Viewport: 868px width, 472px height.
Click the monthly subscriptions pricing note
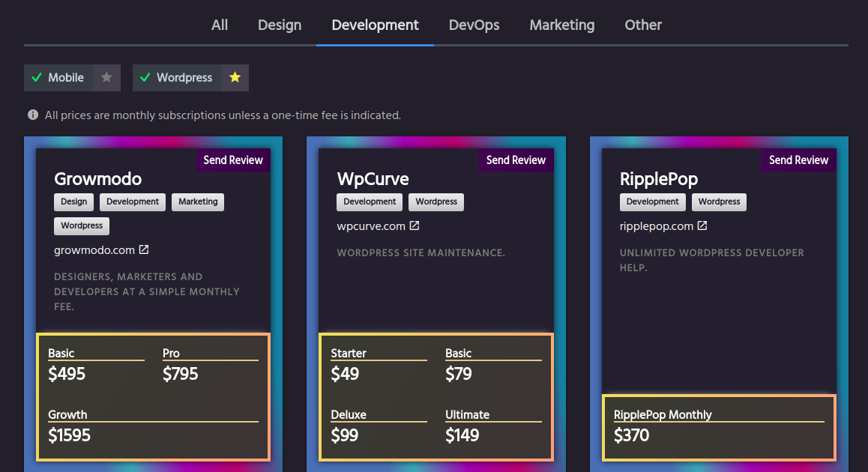tap(223, 115)
